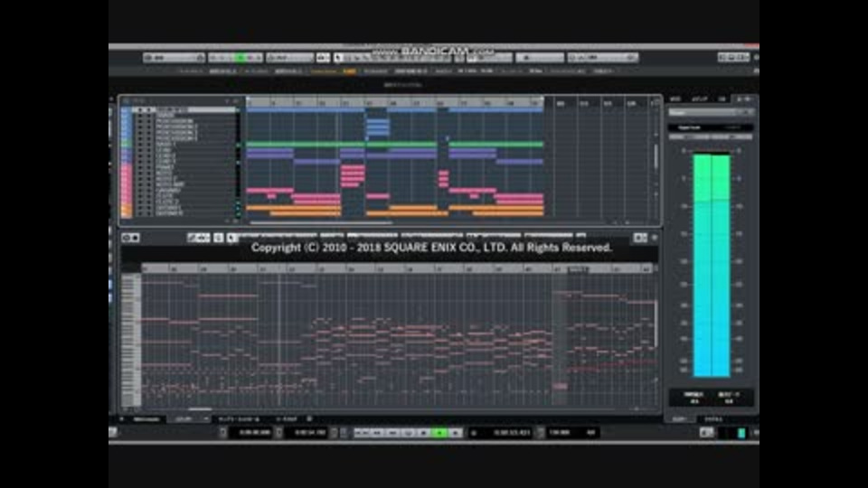Click the arrangement vertical scrollbar

tap(656, 157)
